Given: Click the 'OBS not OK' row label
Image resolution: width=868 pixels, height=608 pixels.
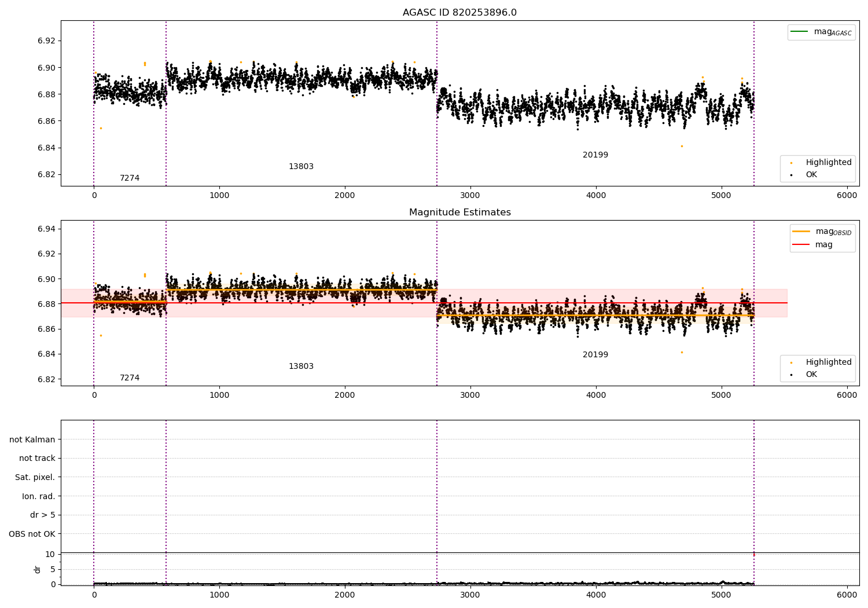Looking at the screenshot, I should [32, 534].
